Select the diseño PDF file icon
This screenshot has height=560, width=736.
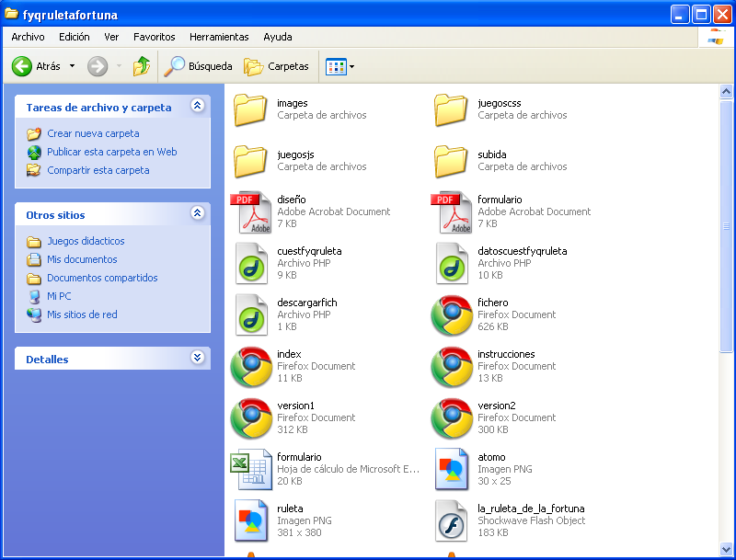point(250,212)
